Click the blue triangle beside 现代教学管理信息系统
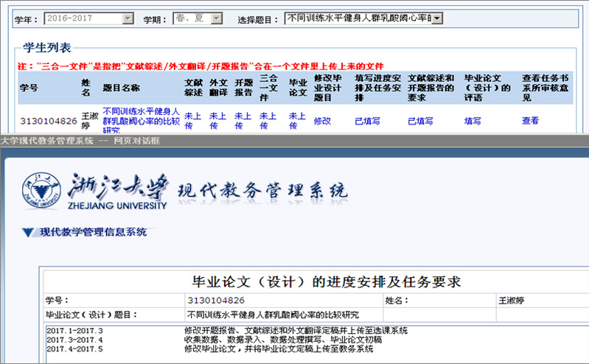589x364 pixels. (x=28, y=233)
